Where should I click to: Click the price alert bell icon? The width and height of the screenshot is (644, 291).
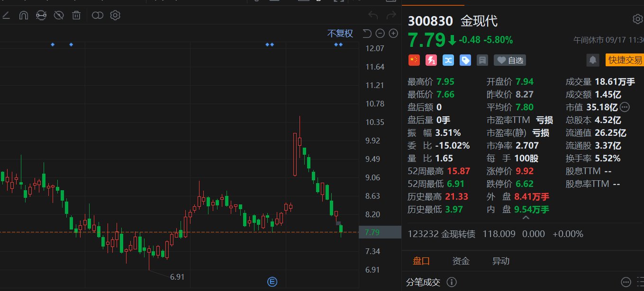[x=592, y=60]
